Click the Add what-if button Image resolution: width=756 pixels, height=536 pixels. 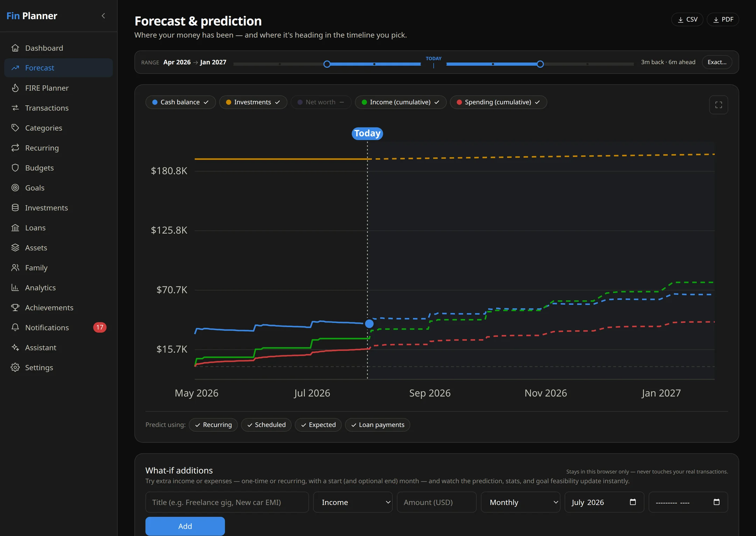coord(185,526)
